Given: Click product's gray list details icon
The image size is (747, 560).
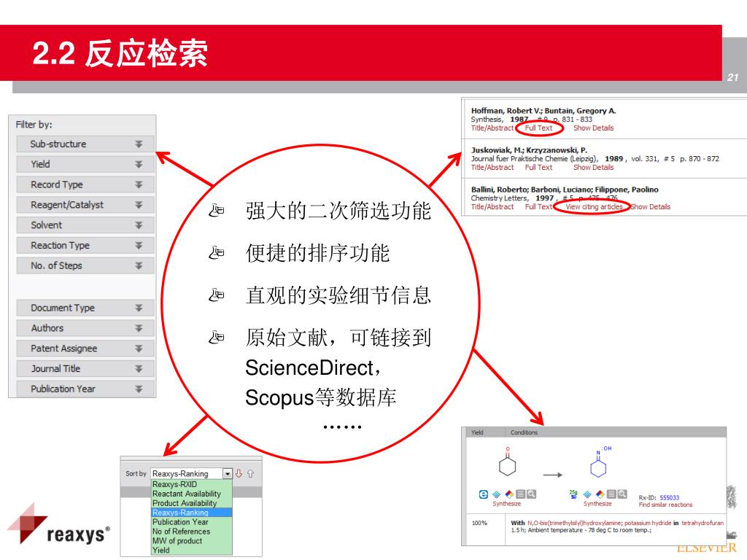Looking at the screenshot, I should pos(612,494).
